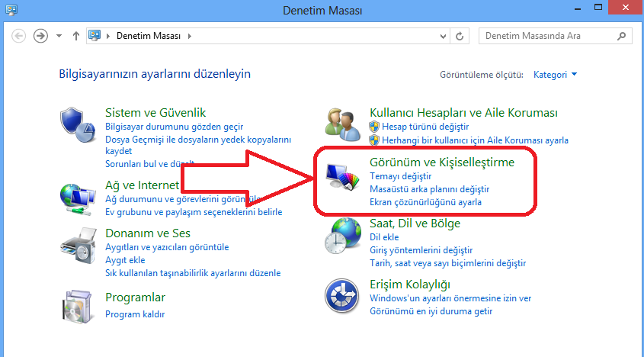Click Masaüstü arka planını değiştir

pyautogui.click(x=430, y=189)
